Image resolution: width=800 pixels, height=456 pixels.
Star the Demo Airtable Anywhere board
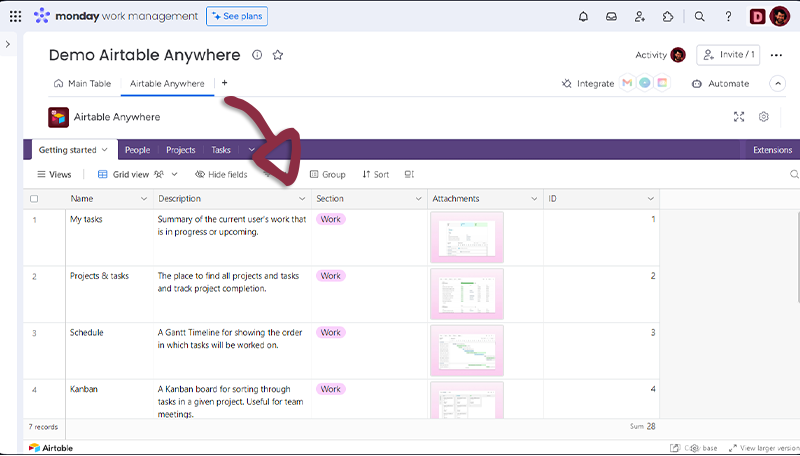278,55
